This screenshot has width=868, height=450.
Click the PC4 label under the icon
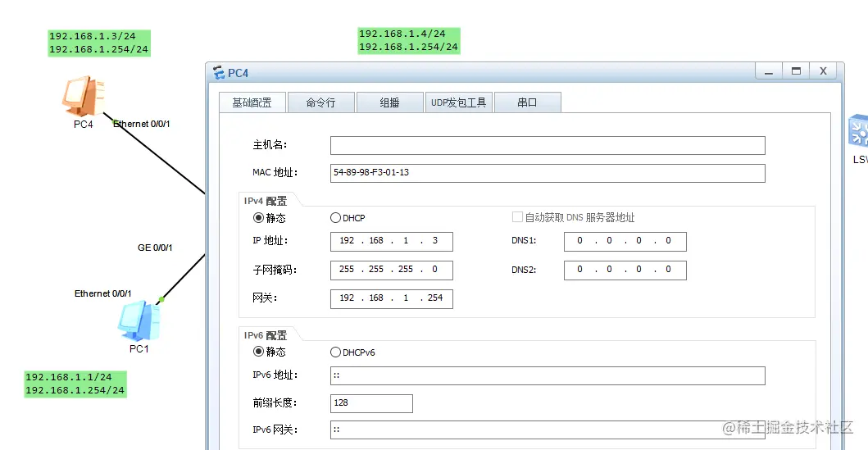[x=83, y=125]
